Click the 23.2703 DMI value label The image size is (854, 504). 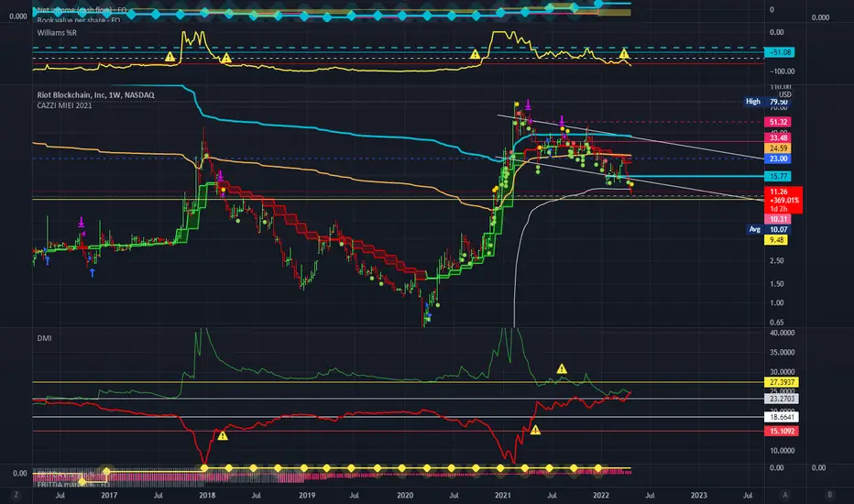(x=783, y=399)
